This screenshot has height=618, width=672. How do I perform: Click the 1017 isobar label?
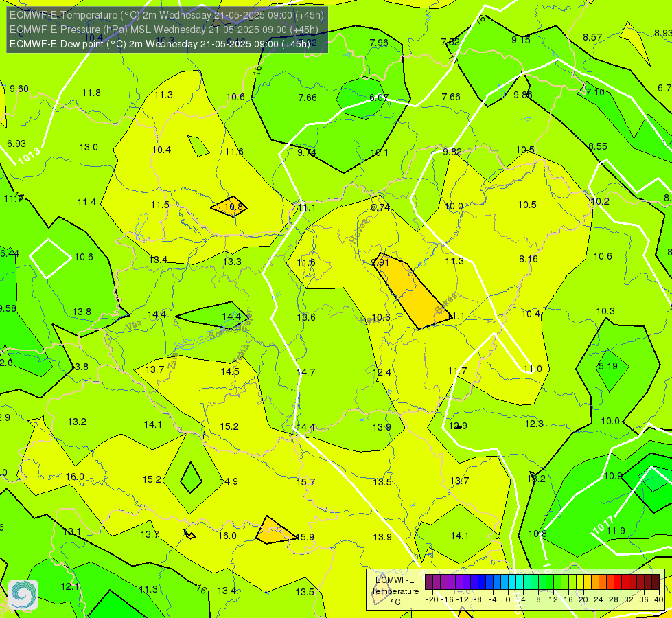603,526
